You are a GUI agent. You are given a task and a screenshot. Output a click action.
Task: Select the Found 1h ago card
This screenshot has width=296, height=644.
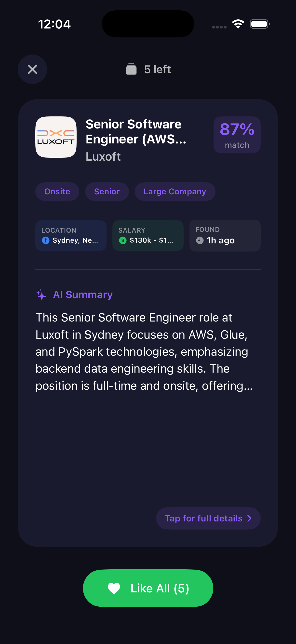pyautogui.click(x=225, y=235)
